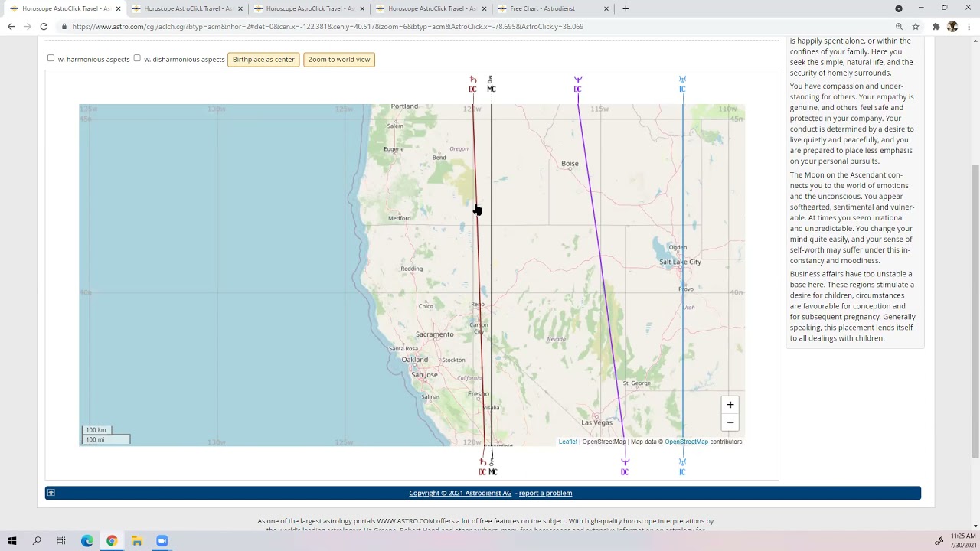Click Boise on the map
This screenshot has height=551, width=980.
570,163
